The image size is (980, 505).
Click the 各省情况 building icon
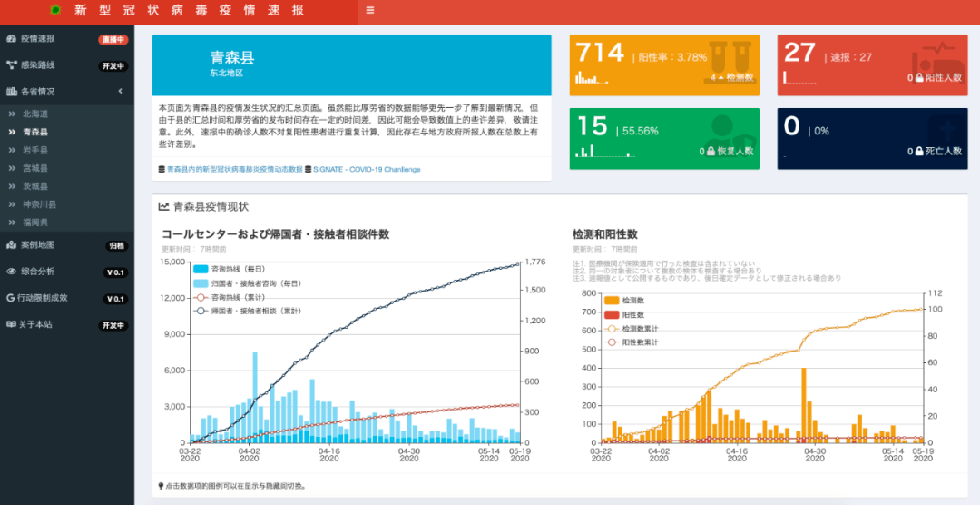click(x=11, y=92)
